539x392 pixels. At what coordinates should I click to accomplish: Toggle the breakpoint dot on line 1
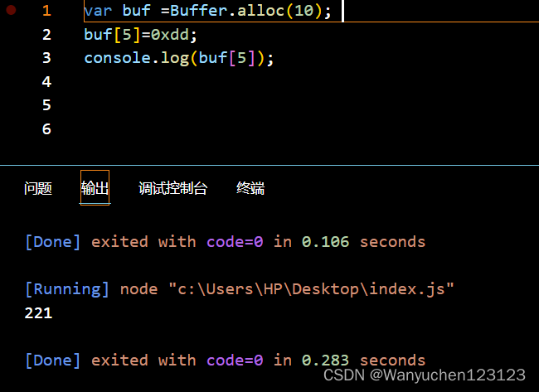coord(11,10)
